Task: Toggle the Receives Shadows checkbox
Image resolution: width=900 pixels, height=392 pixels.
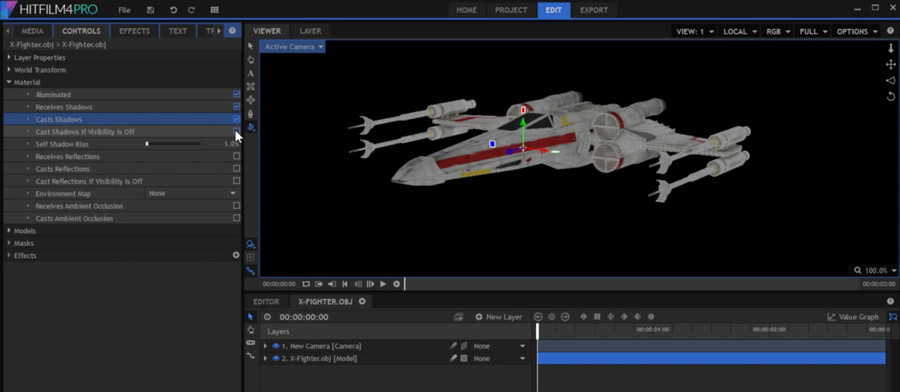Action: point(236,107)
